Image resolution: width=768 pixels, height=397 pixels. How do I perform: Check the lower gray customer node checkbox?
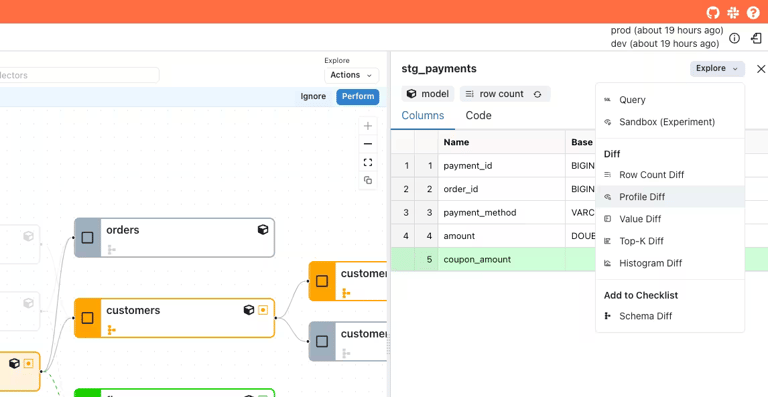point(322,341)
